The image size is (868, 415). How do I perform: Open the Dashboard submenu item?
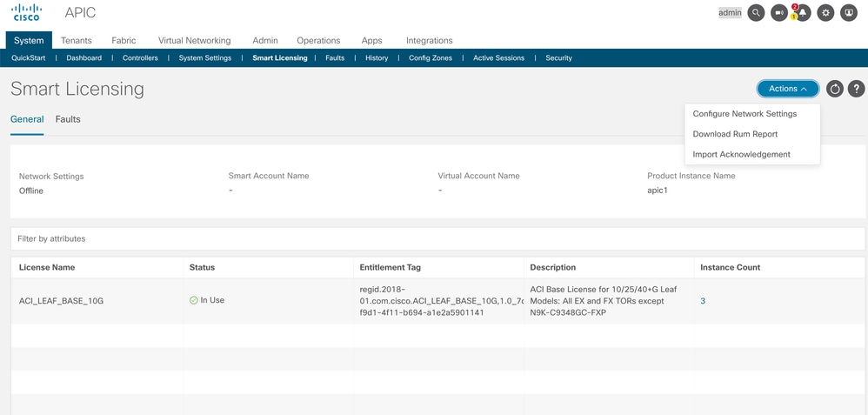[x=84, y=57]
